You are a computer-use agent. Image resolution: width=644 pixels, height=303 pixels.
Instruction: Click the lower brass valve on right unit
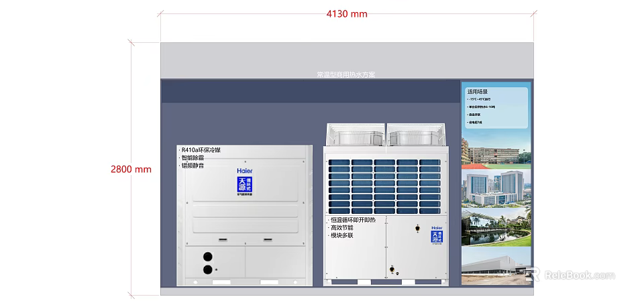click(x=393, y=269)
